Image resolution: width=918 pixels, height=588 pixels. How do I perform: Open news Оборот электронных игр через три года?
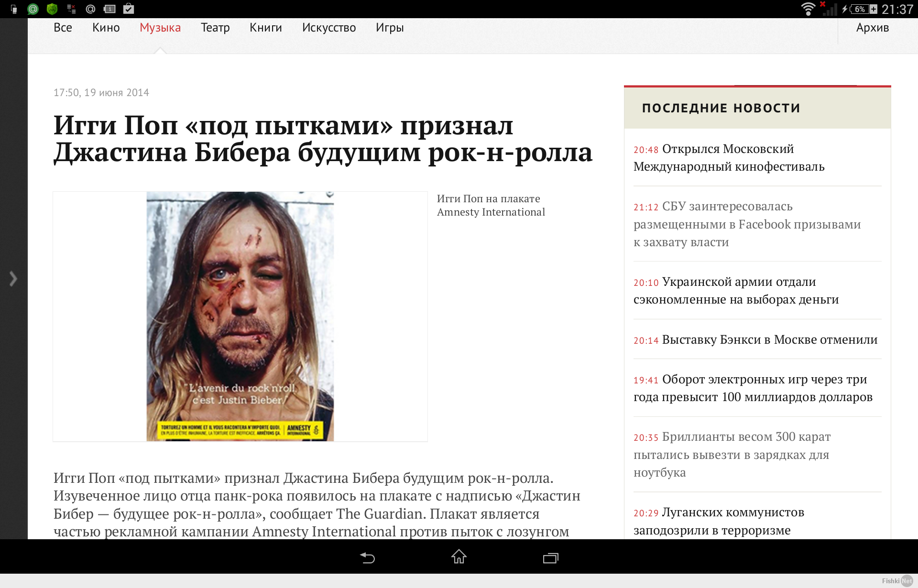pyautogui.click(x=753, y=388)
